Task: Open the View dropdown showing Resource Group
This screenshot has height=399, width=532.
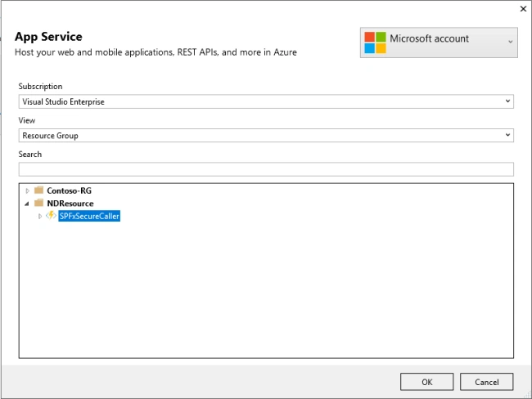Action: click(266, 135)
